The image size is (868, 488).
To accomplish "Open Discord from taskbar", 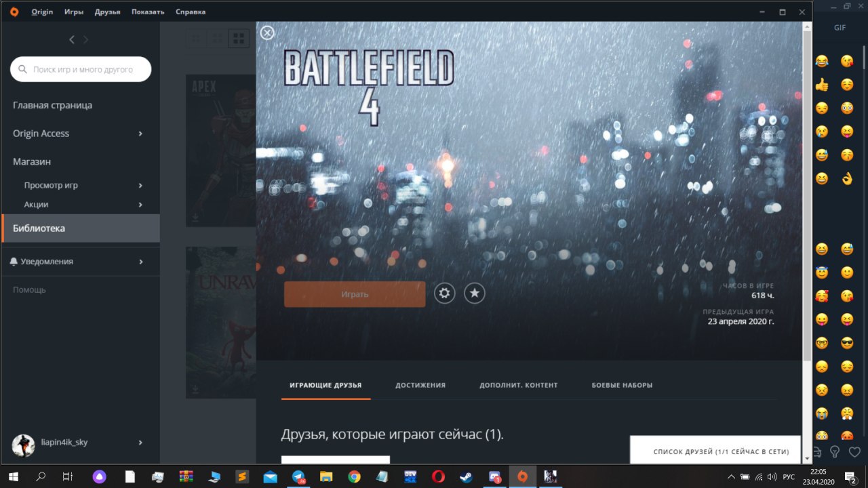I will click(x=494, y=476).
